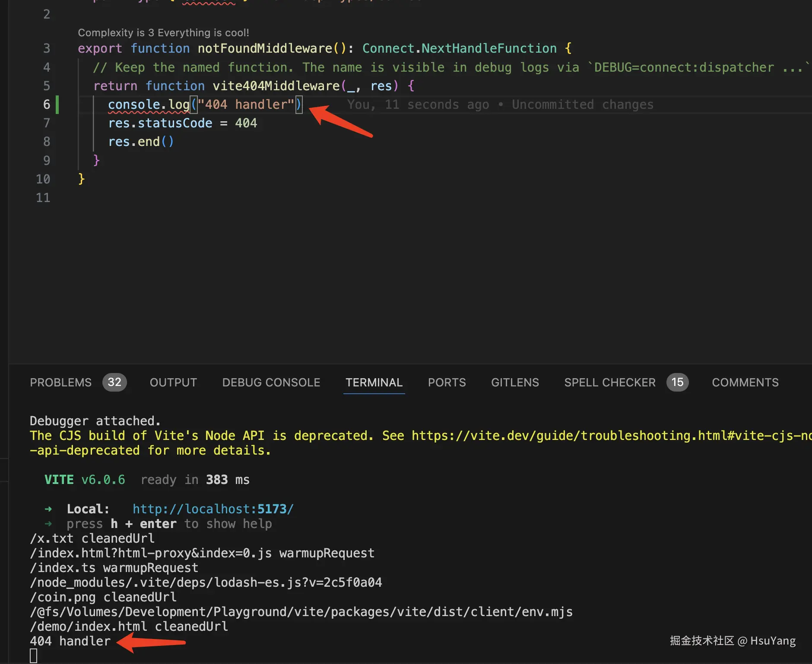Click '/x.txt cleanedUrl' terminal line
This screenshot has width=812, height=664.
pyautogui.click(x=92, y=538)
